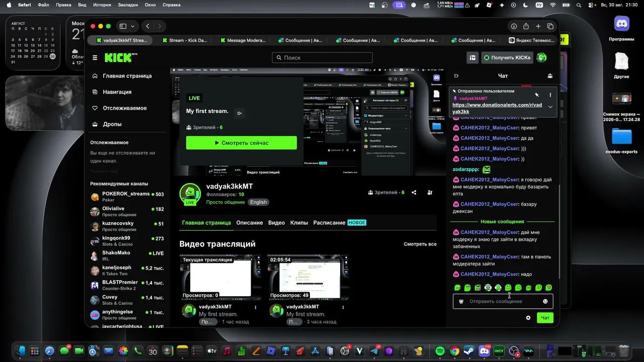The image size is (644, 362).
Task: Open options for the 02:05:54 video card
Action: 343,307
